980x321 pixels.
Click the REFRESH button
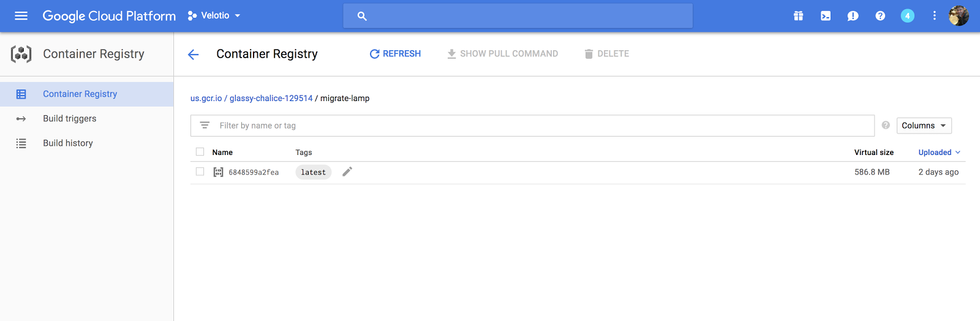tap(395, 54)
